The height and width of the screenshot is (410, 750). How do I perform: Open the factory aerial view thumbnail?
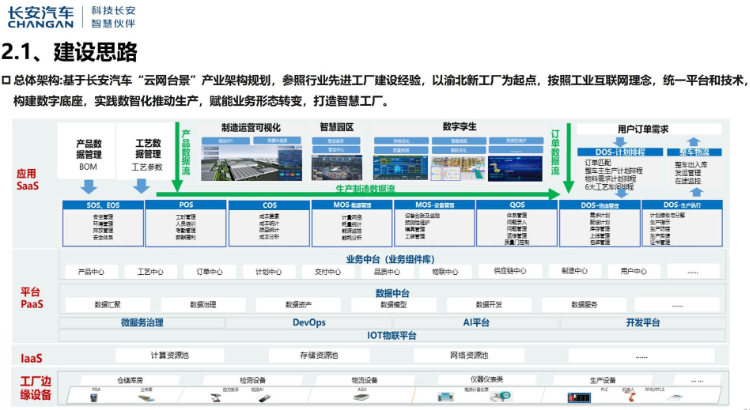252,163
